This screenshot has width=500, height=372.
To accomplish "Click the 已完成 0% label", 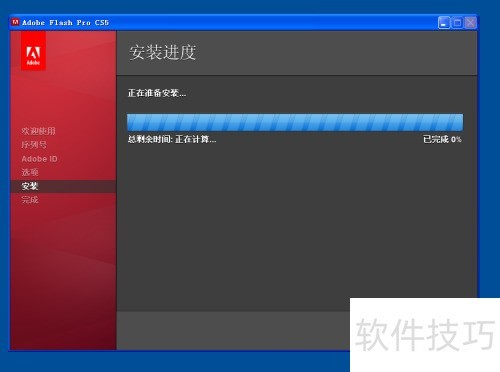I will tap(442, 139).
